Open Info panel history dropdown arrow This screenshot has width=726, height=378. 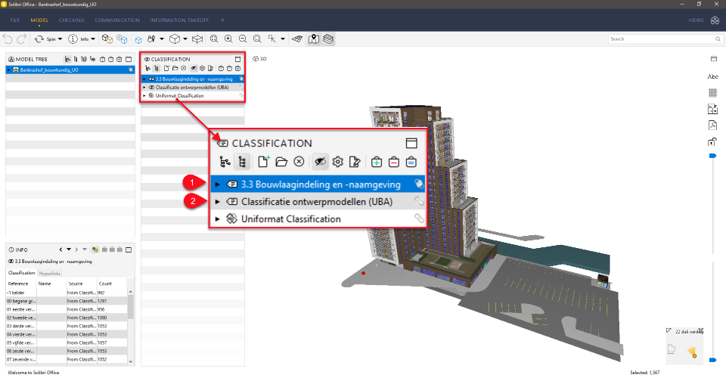coord(69,250)
